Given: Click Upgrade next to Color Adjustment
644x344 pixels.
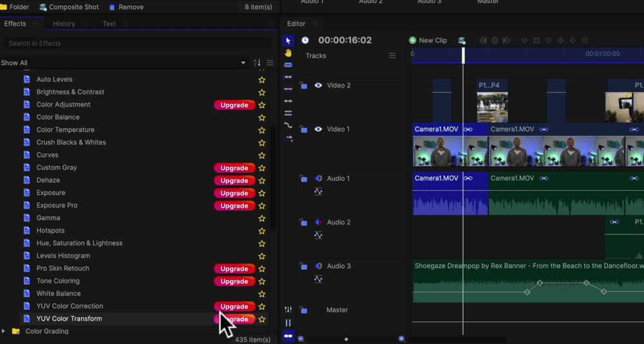Looking at the screenshot, I should (234, 105).
